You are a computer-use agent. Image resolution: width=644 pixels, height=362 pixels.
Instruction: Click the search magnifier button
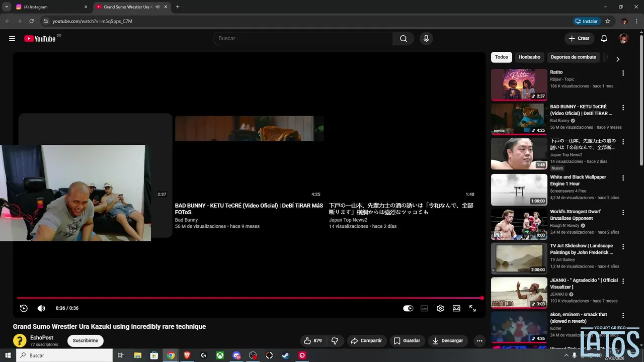click(404, 39)
